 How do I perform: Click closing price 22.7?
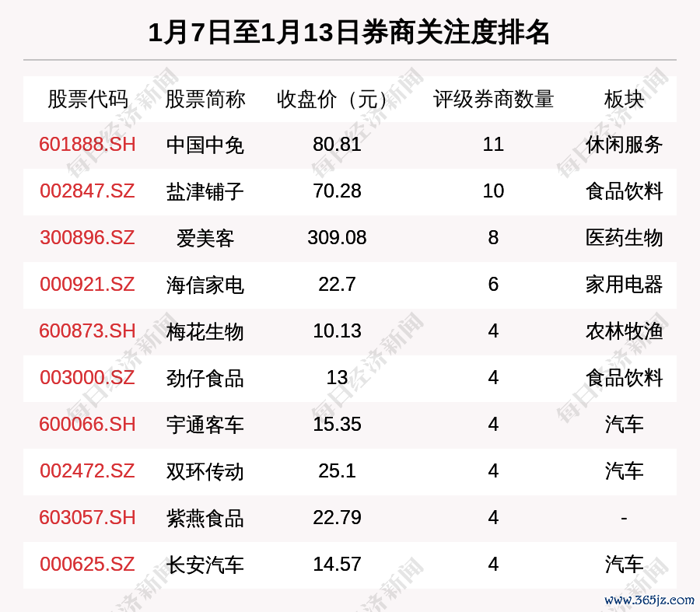point(337,285)
